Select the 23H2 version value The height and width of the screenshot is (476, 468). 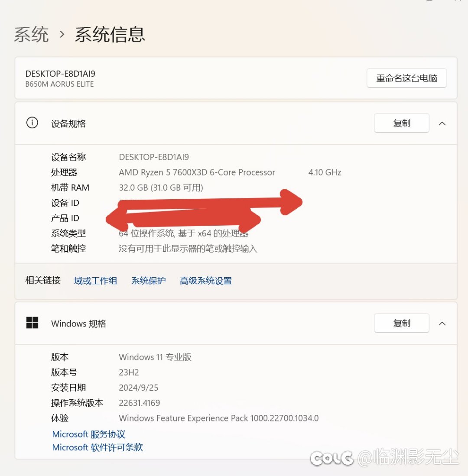(x=129, y=372)
